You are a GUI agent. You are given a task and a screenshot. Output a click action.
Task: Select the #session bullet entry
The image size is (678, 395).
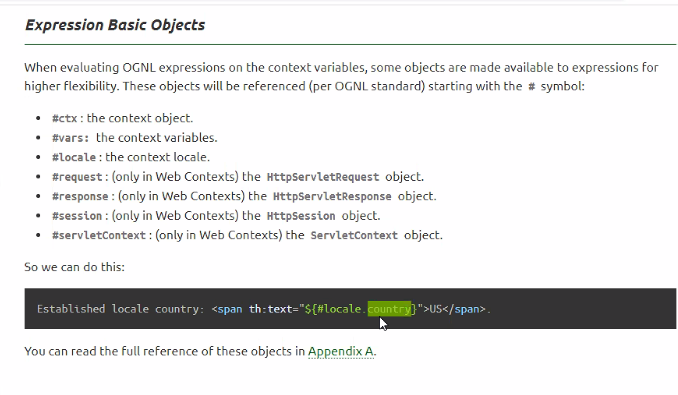pos(216,215)
